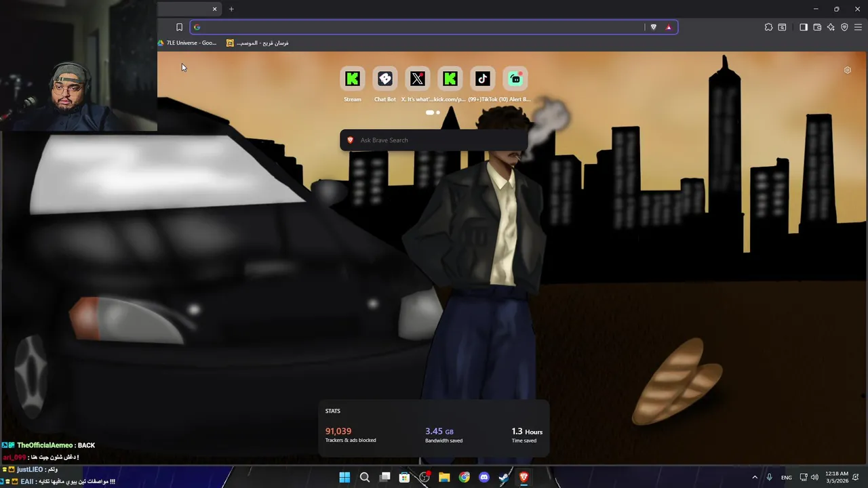Launch Microsoft Store from taskbar
The image size is (868, 488).
coord(404,477)
